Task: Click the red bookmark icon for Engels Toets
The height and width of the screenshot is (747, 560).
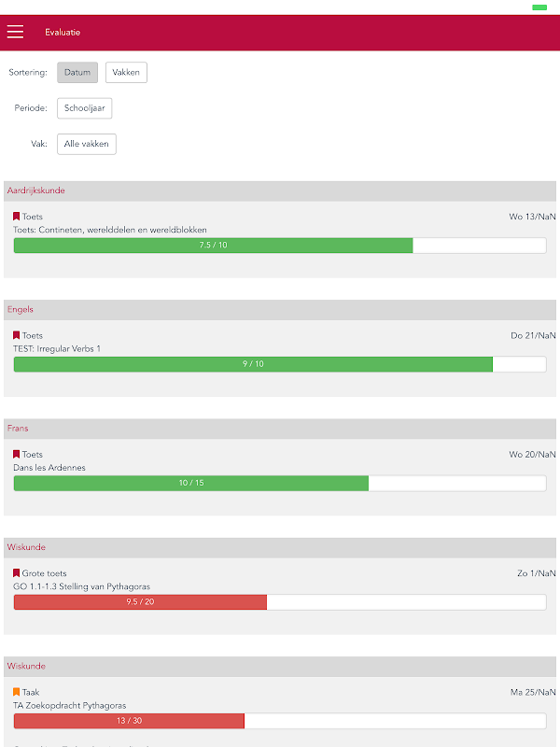Action: click(17, 335)
